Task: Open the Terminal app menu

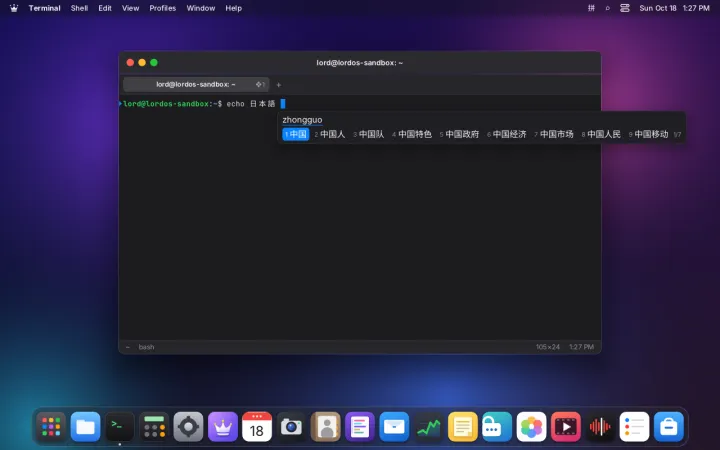Action: (45, 8)
